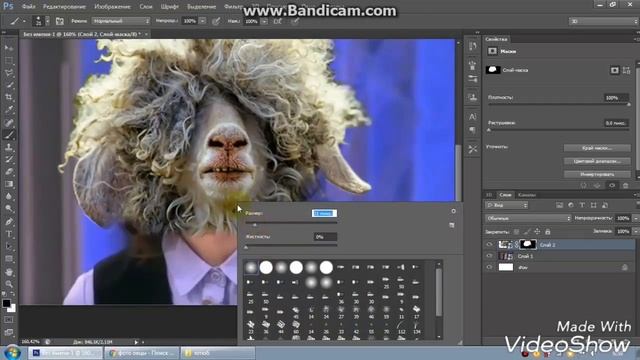The image size is (640, 360).
Task: Click the Цветовой диапазон button
Action: coord(597,161)
